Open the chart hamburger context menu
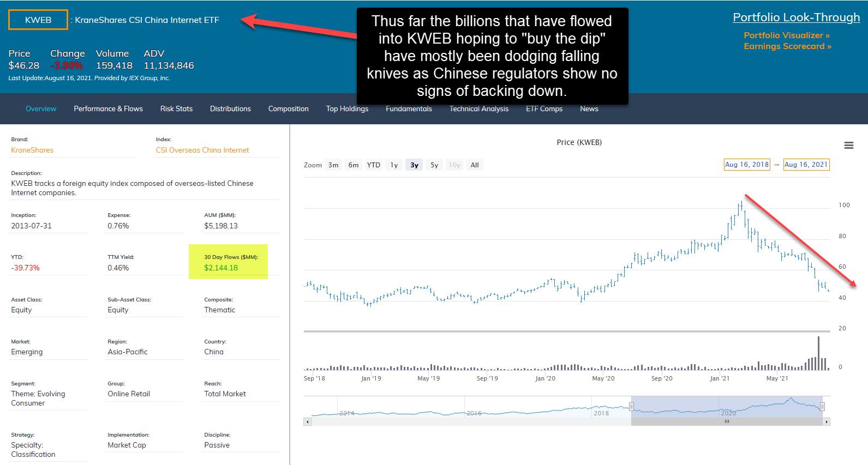868x465 pixels. [x=848, y=145]
